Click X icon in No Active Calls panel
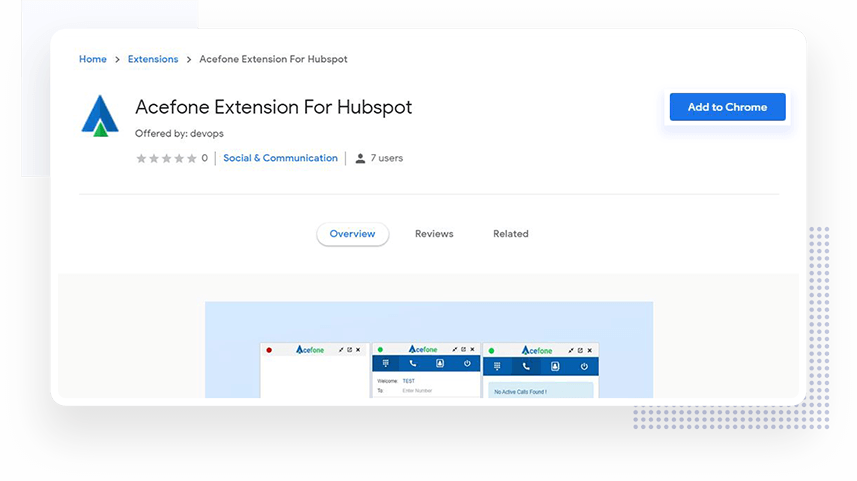Screen dimensions: 857x481 590,350
